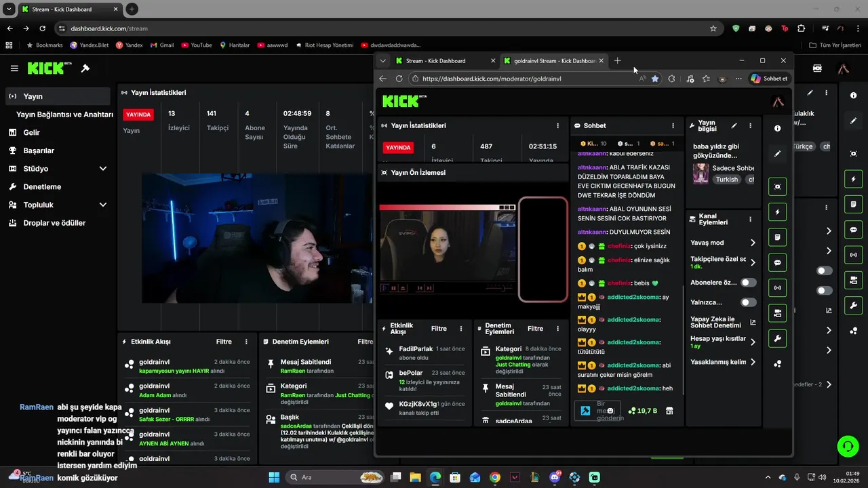The width and height of the screenshot is (868, 488).
Task: Click Filtre in Edge Etkinlik Akışı panel
Action: pyautogui.click(x=439, y=329)
